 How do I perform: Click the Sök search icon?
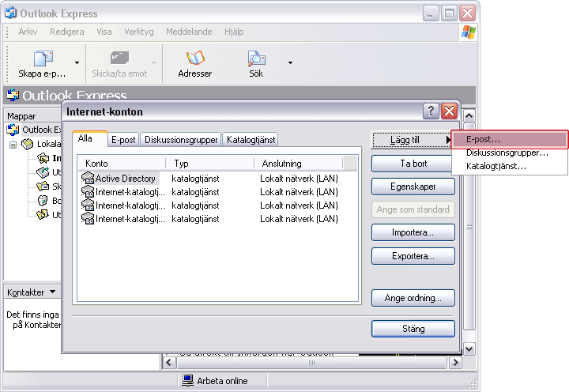256,58
